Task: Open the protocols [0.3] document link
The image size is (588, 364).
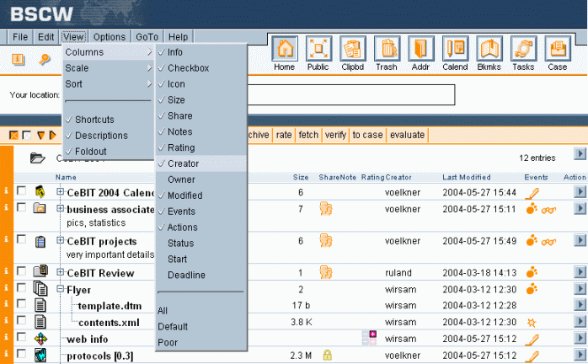Action: tap(101, 356)
